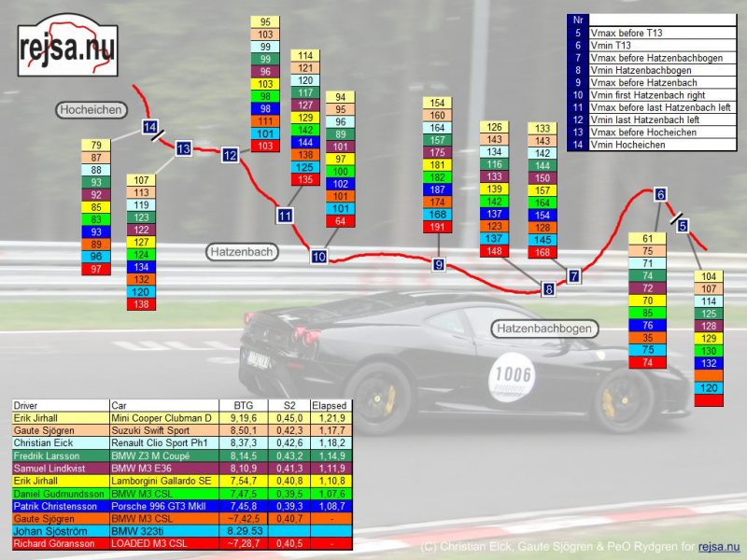The image size is (747, 560).
Task: Click Elapsed time 1,07,6
Action: (x=331, y=494)
